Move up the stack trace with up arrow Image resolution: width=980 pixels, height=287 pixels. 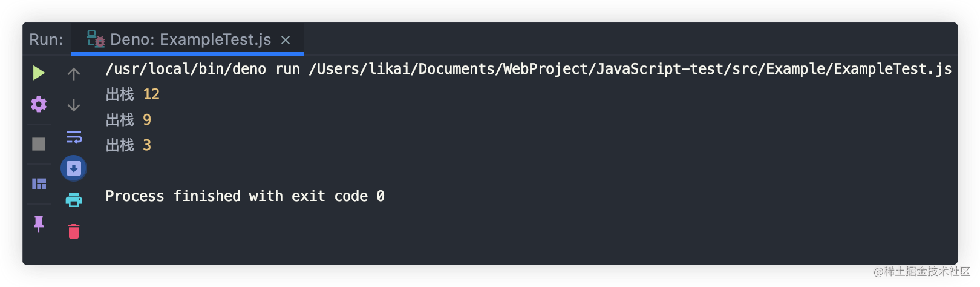point(74,74)
